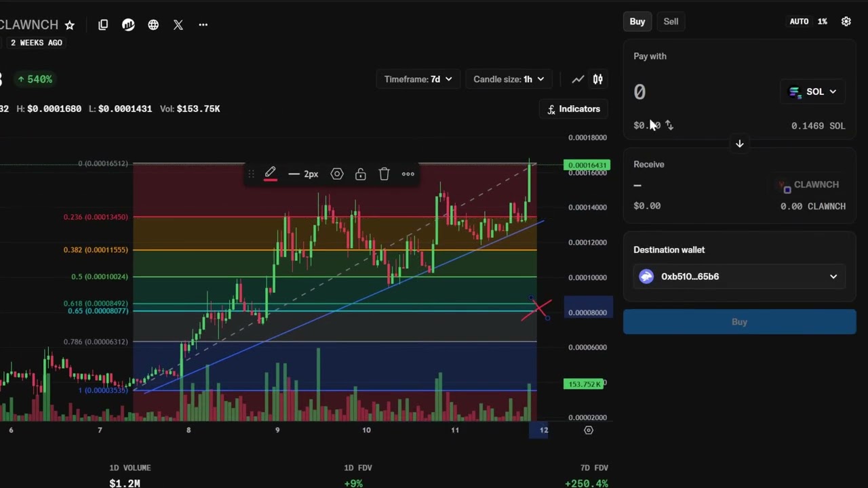
Task: Click the 0.00 CLAWNCH balance text
Action: click(x=812, y=206)
